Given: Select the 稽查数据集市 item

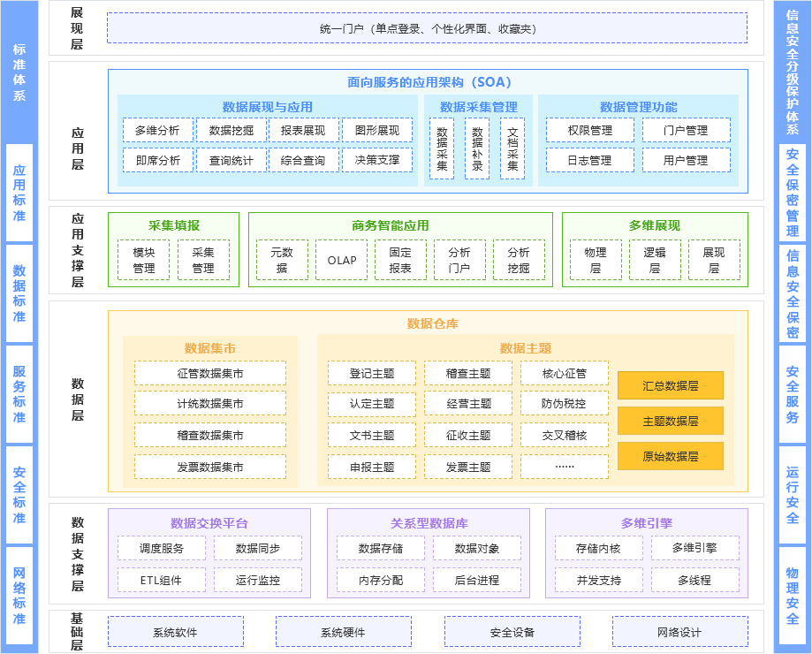Looking at the screenshot, I should (209, 435).
